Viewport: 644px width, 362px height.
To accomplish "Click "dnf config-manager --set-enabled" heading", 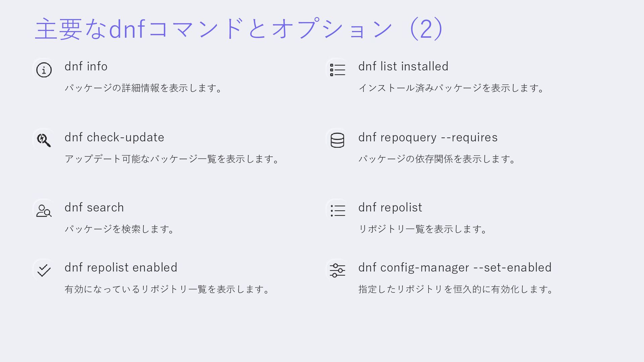I will click(x=455, y=267).
